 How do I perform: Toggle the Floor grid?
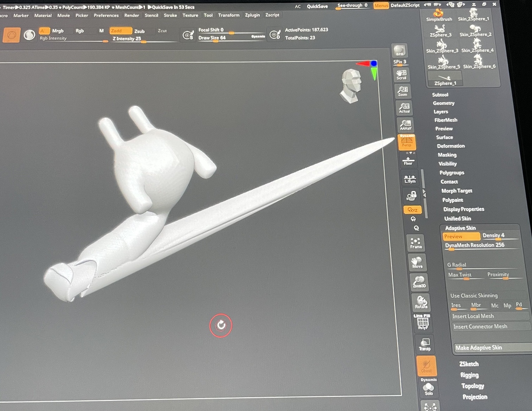[408, 160]
